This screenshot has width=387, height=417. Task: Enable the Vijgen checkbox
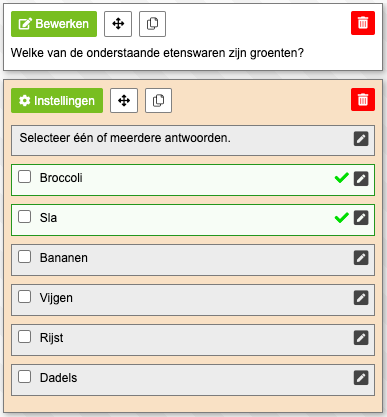[x=25, y=297]
